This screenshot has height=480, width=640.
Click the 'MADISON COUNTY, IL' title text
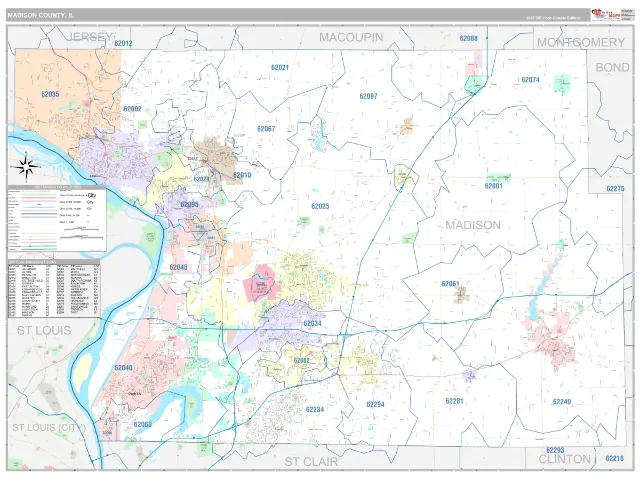pos(40,15)
